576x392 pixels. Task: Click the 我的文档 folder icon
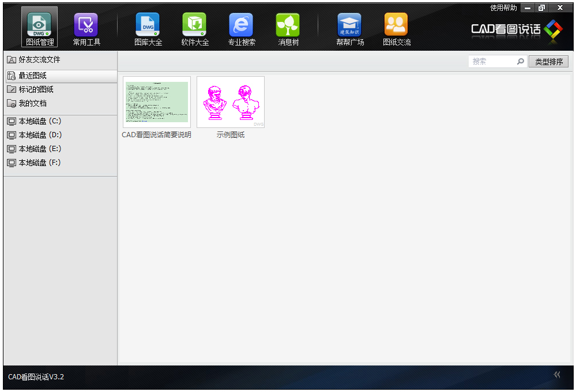12,103
